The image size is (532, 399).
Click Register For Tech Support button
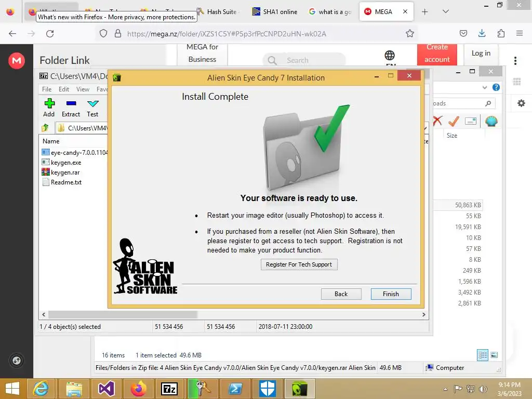pyautogui.click(x=299, y=264)
